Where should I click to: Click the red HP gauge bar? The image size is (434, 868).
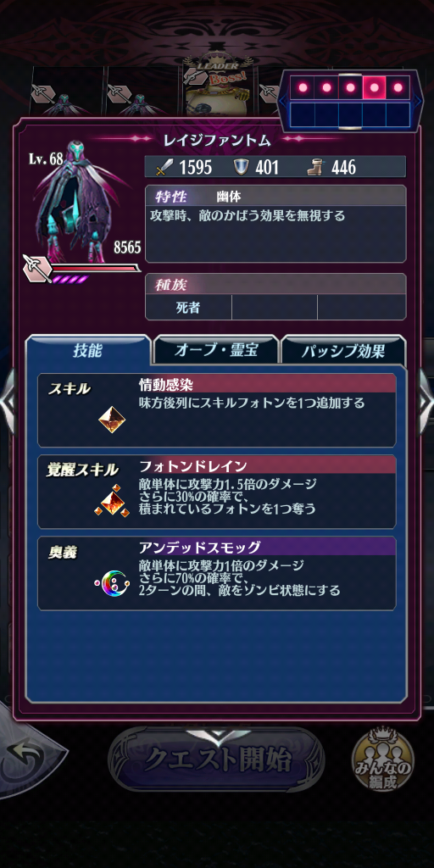(95, 269)
